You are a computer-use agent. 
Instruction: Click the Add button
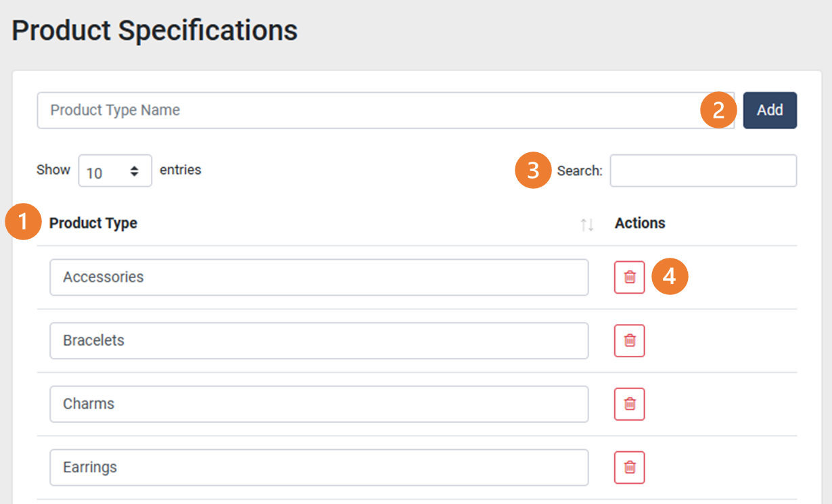click(770, 110)
